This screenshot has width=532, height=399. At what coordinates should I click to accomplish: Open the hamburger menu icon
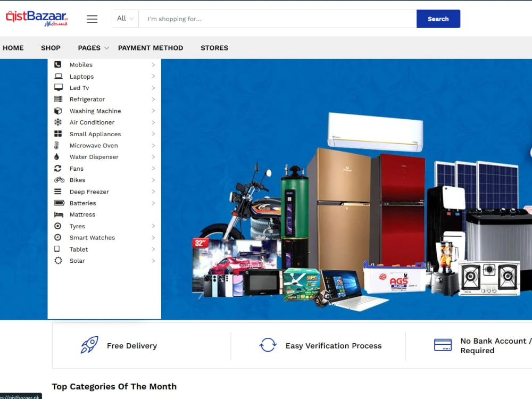pyautogui.click(x=92, y=19)
